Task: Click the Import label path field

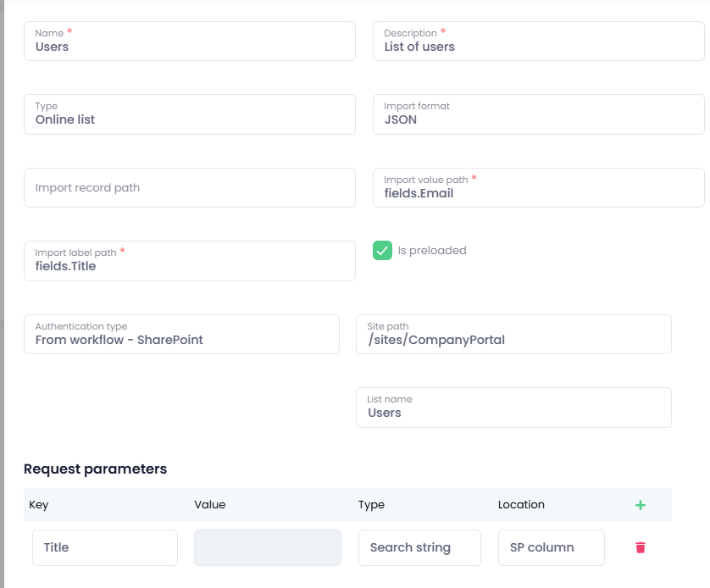Action: click(x=189, y=261)
